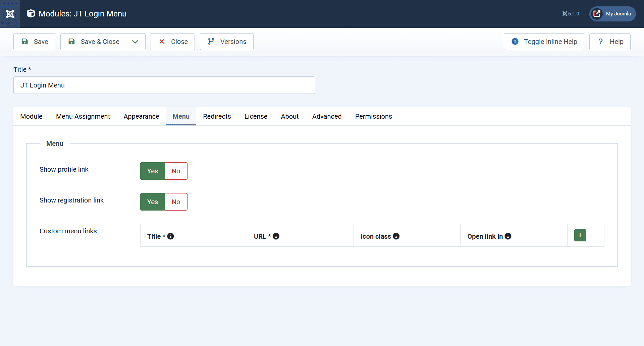
Task: Click the green plus icon to add link
Action: point(580,235)
